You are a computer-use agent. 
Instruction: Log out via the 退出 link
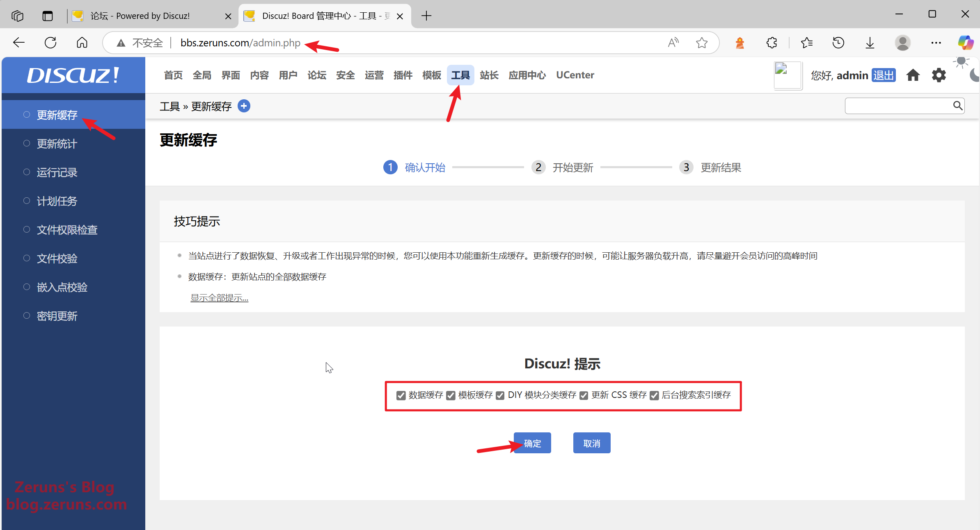point(884,75)
